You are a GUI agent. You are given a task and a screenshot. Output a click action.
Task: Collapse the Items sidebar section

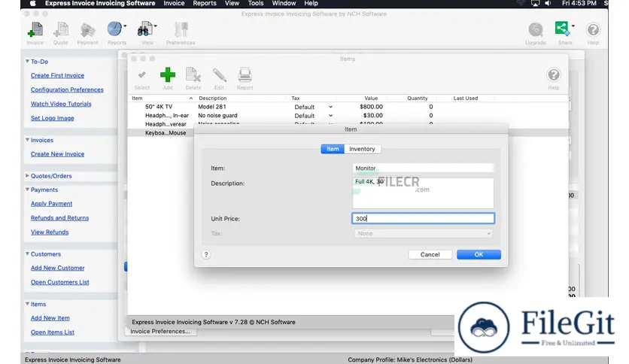pyautogui.click(x=27, y=304)
